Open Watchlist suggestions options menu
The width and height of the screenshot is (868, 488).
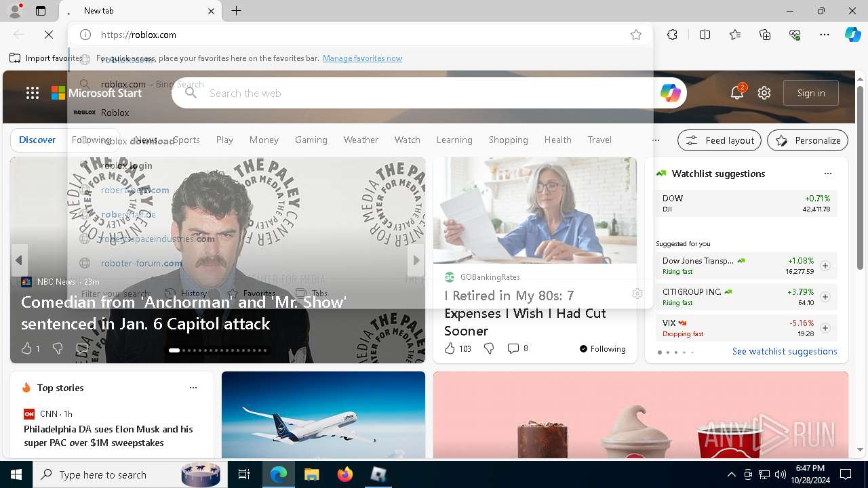827,174
